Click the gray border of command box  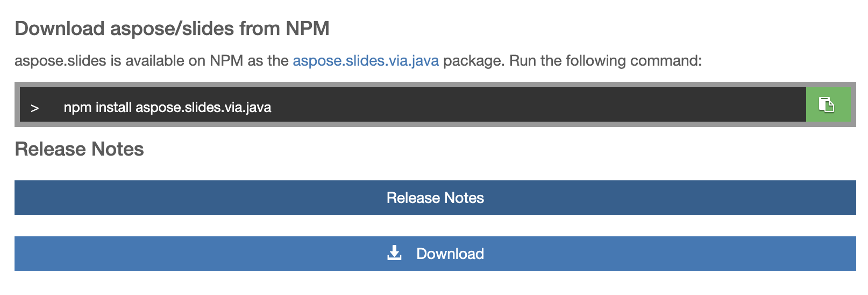(430, 124)
